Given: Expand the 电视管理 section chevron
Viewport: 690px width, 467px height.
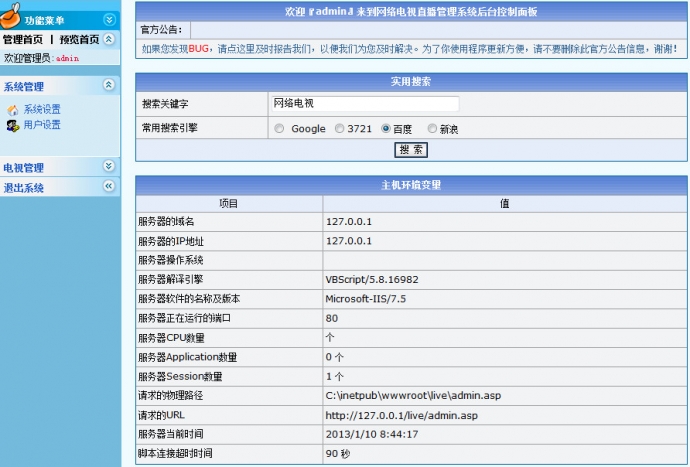Looking at the screenshot, I should (109, 166).
